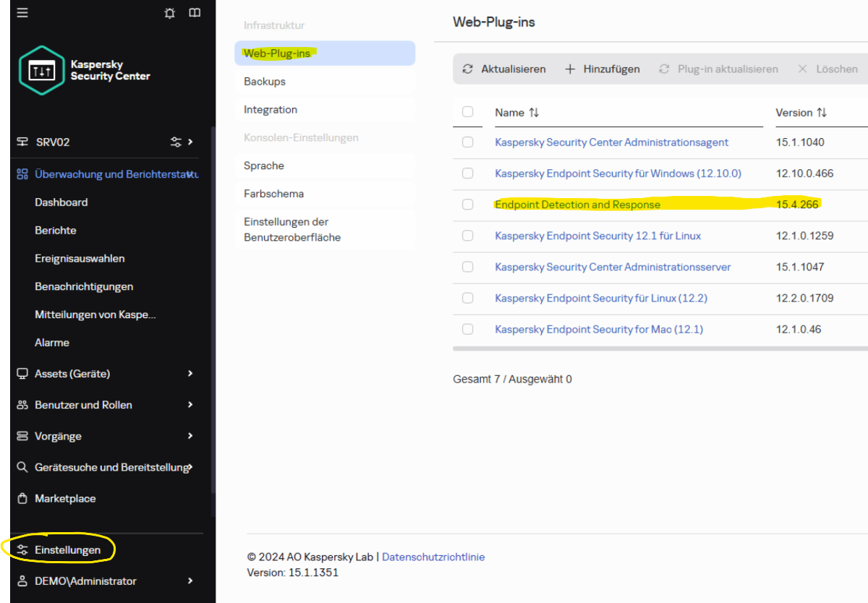868x603 pixels.
Task: Open SRV02 server settings sliders icon
Action: (x=176, y=142)
